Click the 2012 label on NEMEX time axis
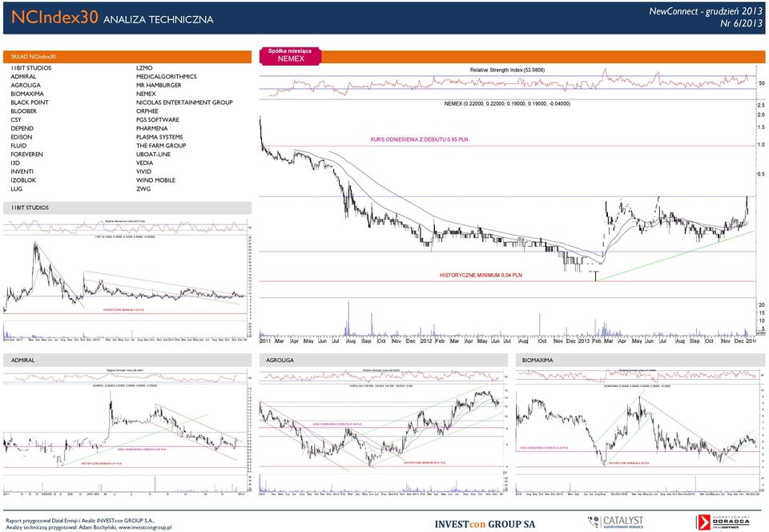 click(426, 341)
